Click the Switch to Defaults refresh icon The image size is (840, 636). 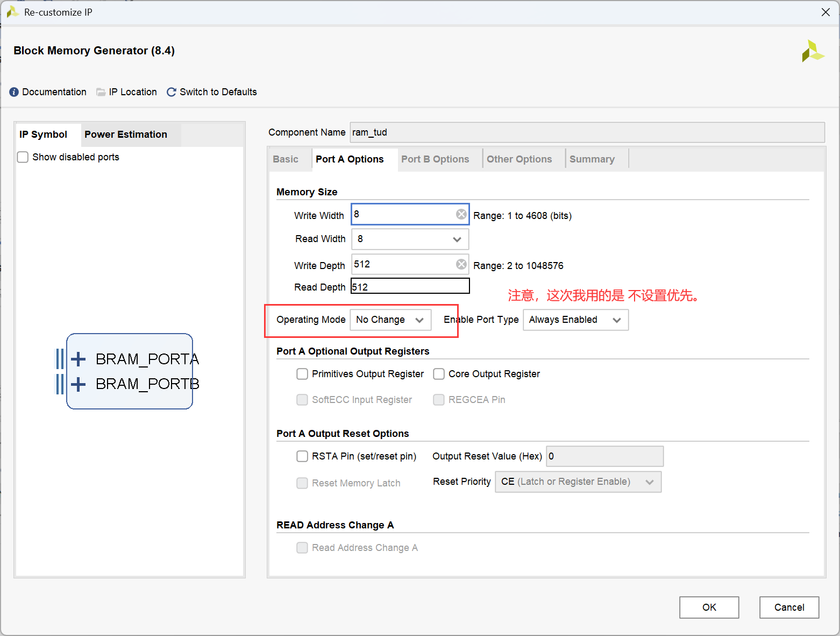click(172, 92)
